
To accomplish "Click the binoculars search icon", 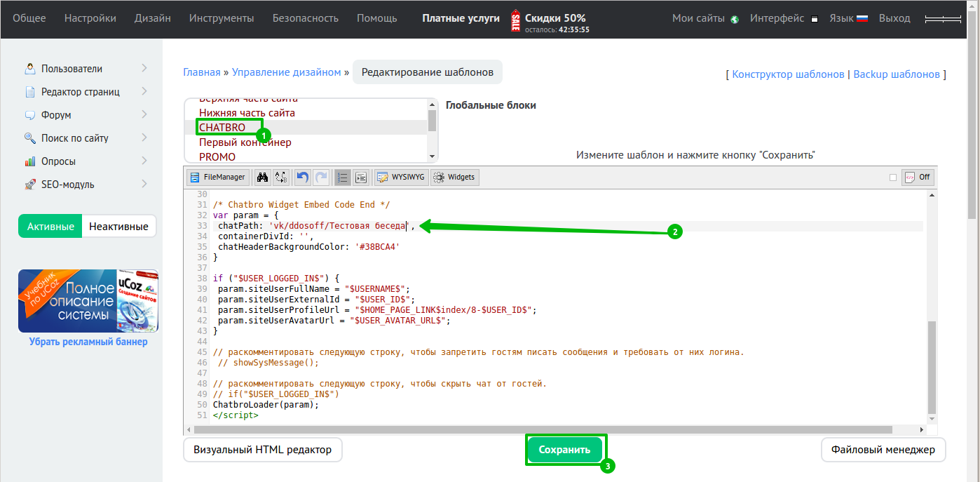I will (x=263, y=178).
